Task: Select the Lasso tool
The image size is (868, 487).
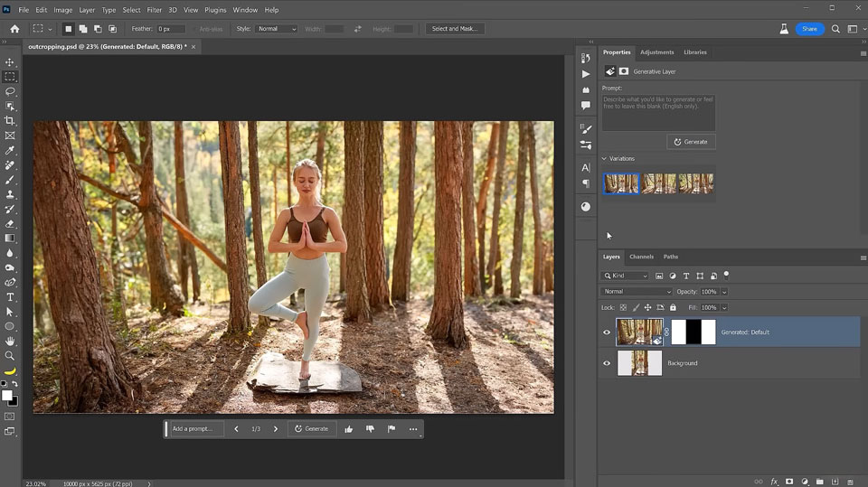Action: coord(9,91)
